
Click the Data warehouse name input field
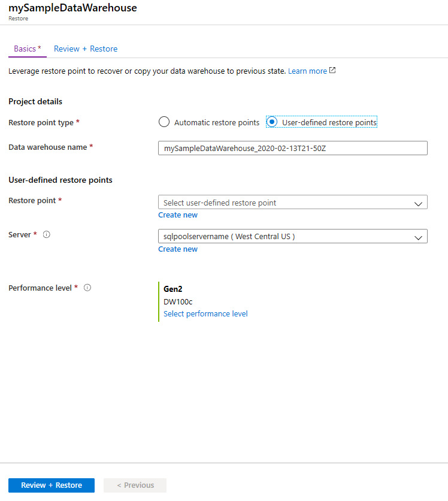[292, 148]
